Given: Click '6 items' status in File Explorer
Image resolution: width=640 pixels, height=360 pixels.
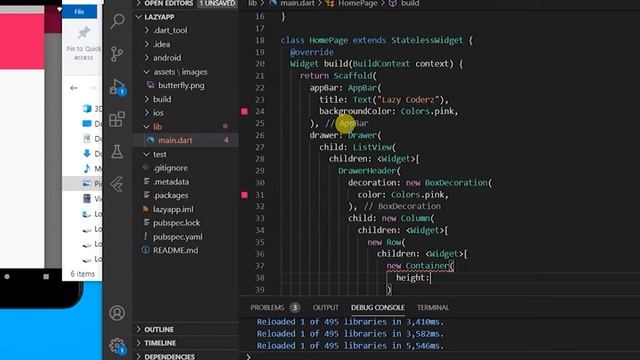Looking at the screenshot, I should coord(82,274).
